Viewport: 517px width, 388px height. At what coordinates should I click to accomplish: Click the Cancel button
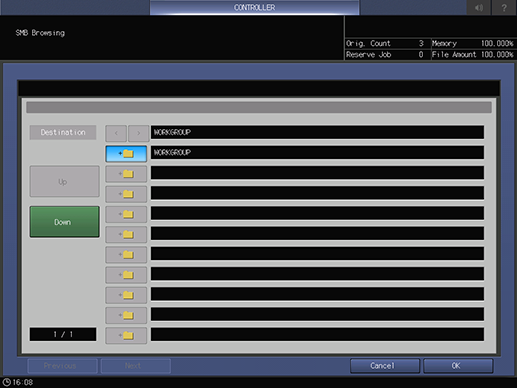[x=385, y=366]
